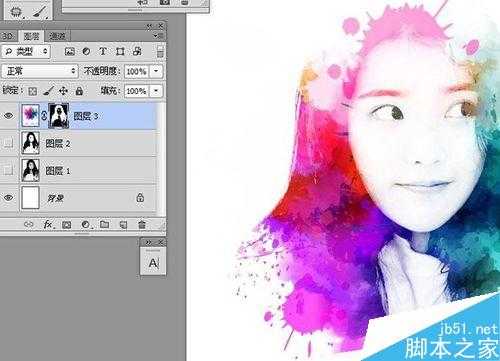Screen dimensions: 500x361
Task: Hide 图层 3 with its eye icon
Action: 9,116
